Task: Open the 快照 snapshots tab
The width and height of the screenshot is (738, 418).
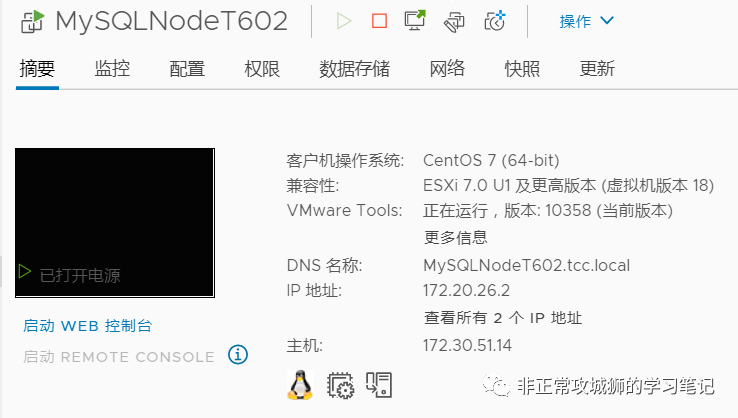Action: click(x=522, y=69)
